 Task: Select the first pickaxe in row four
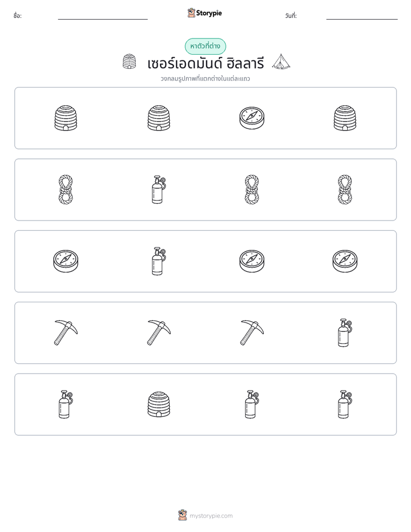click(x=66, y=333)
